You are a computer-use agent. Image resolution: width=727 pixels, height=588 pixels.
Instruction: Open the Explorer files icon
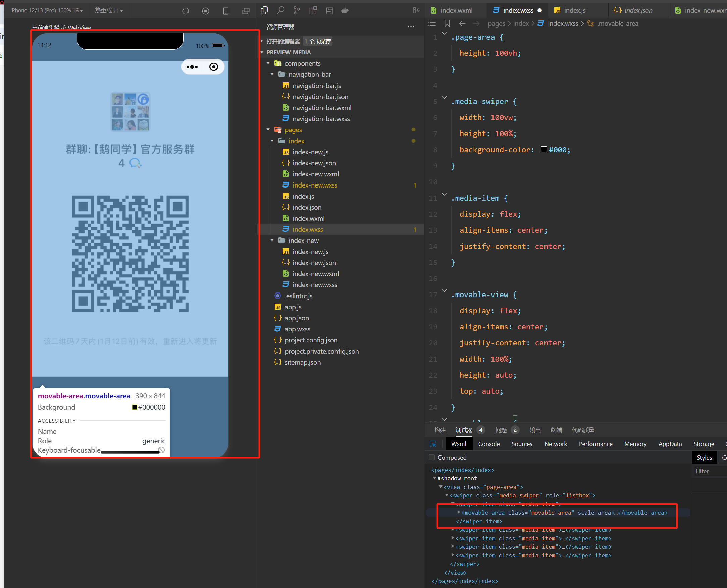coord(264,10)
